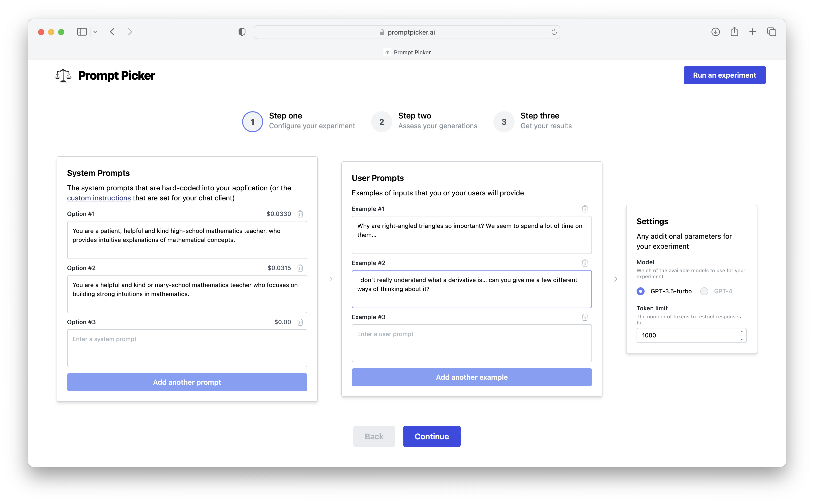Delete system prompt Option #1 with trash icon
Screen dimensions: 814x504
300,214
